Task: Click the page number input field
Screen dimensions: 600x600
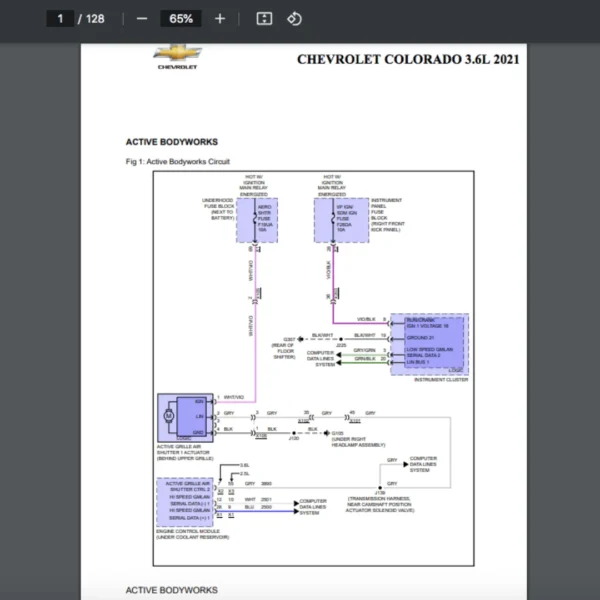Action: click(x=60, y=19)
